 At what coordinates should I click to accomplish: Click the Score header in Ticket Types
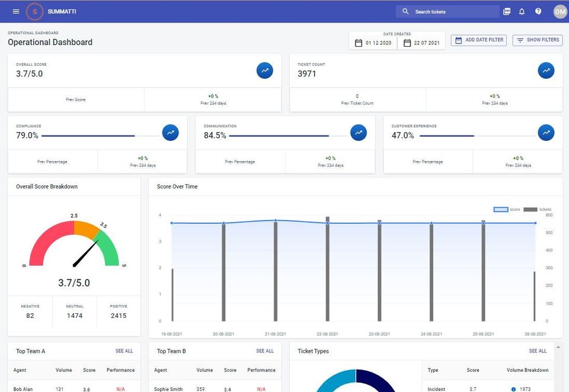472,370
